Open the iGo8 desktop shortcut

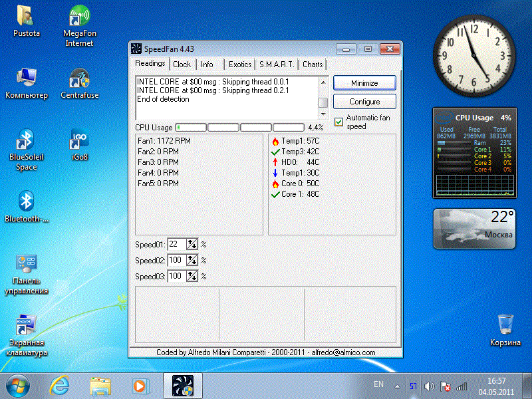(x=80, y=142)
